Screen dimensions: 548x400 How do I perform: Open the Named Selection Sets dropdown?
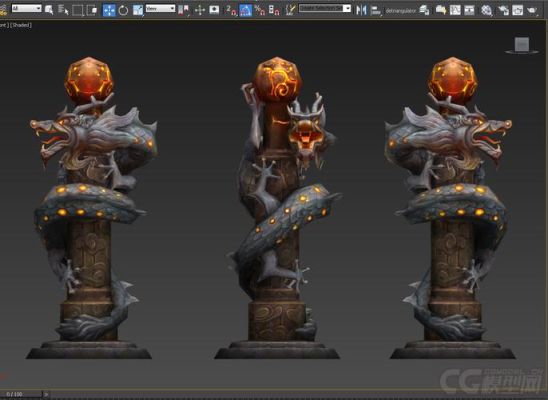[x=325, y=8]
